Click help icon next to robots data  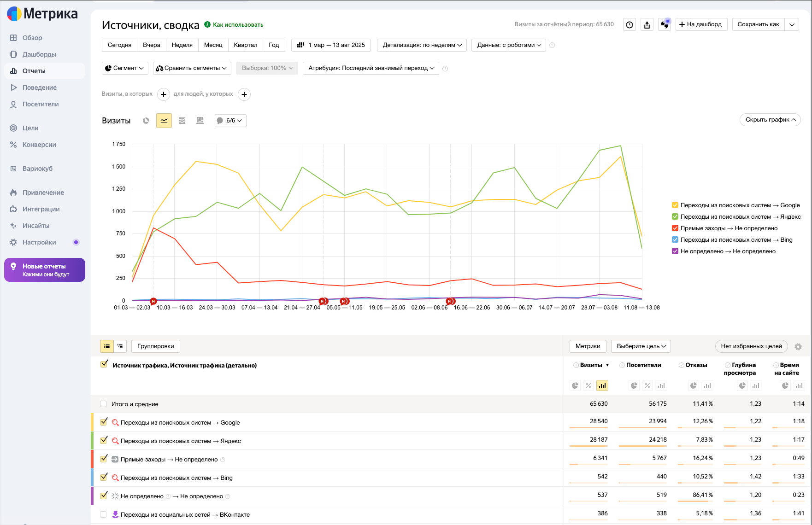[x=552, y=45]
